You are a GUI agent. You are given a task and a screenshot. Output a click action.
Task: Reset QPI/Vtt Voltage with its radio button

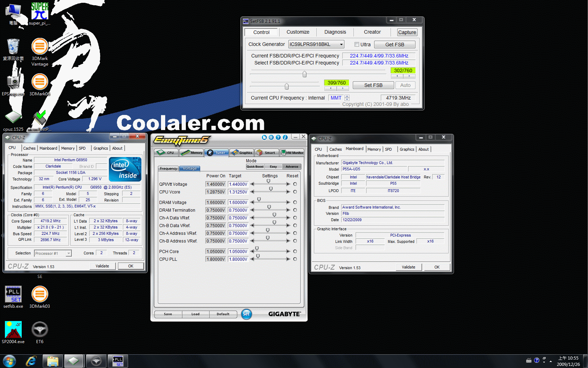pos(295,184)
